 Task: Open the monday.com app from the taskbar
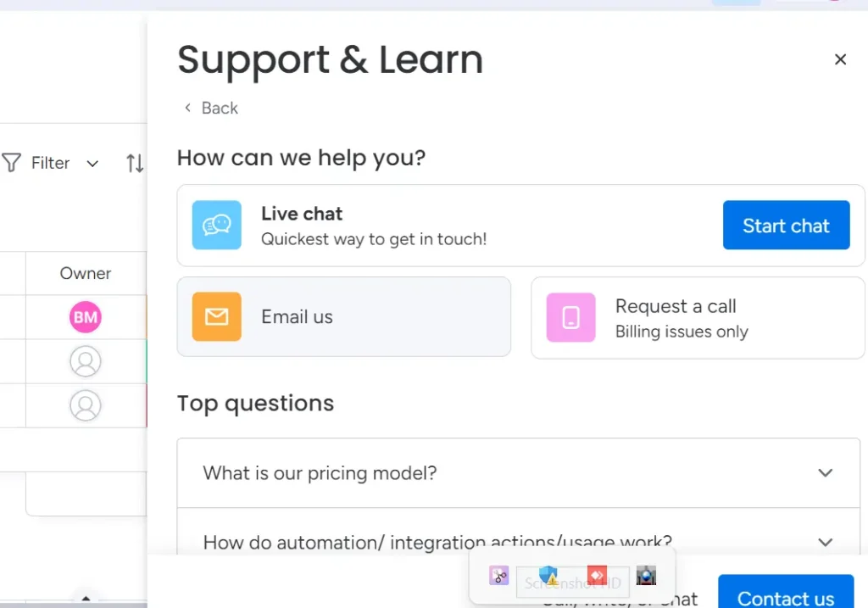point(597,575)
